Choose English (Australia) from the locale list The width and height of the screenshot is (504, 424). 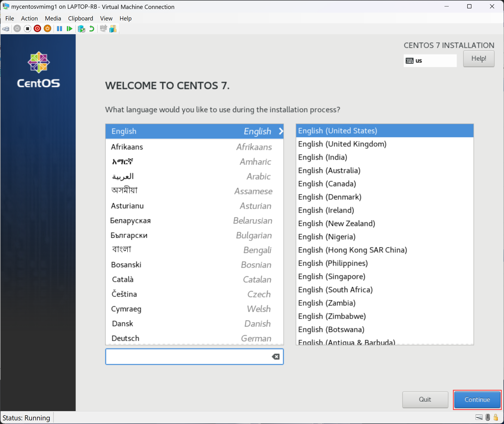click(x=329, y=170)
